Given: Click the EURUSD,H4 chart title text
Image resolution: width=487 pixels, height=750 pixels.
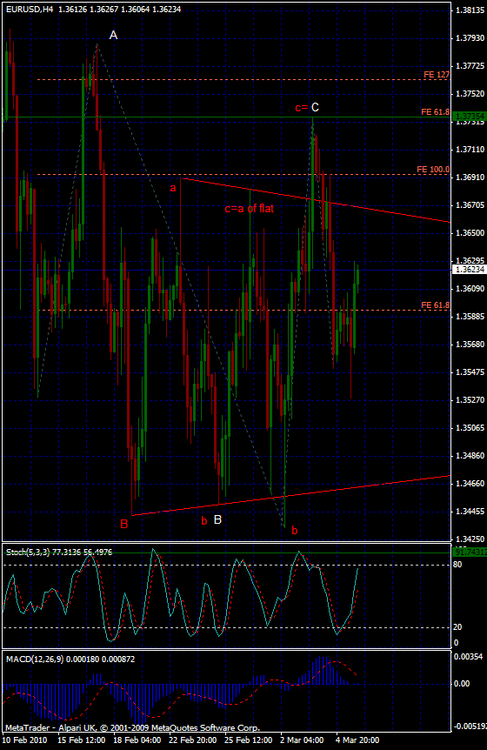Looking at the screenshot, I should 93,9.
